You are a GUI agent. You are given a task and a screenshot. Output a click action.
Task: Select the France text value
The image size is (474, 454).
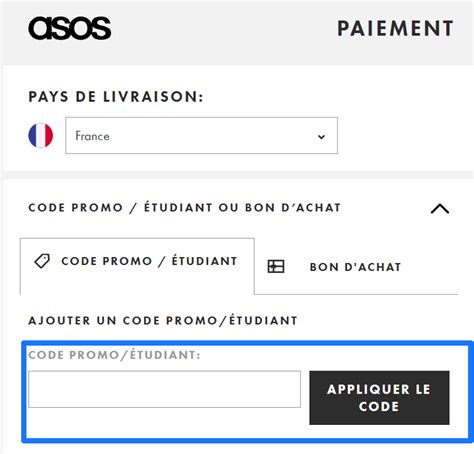pos(92,136)
